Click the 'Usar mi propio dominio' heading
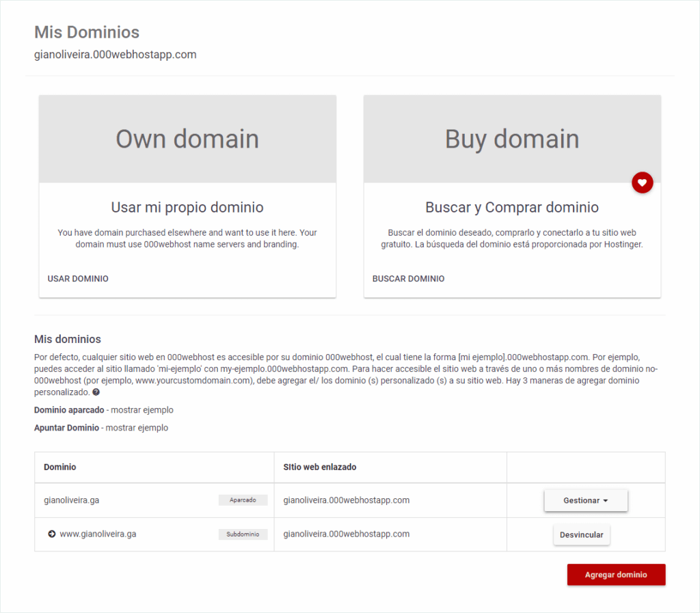Image resolution: width=700 pixels, height=613 pixels. 187,208
